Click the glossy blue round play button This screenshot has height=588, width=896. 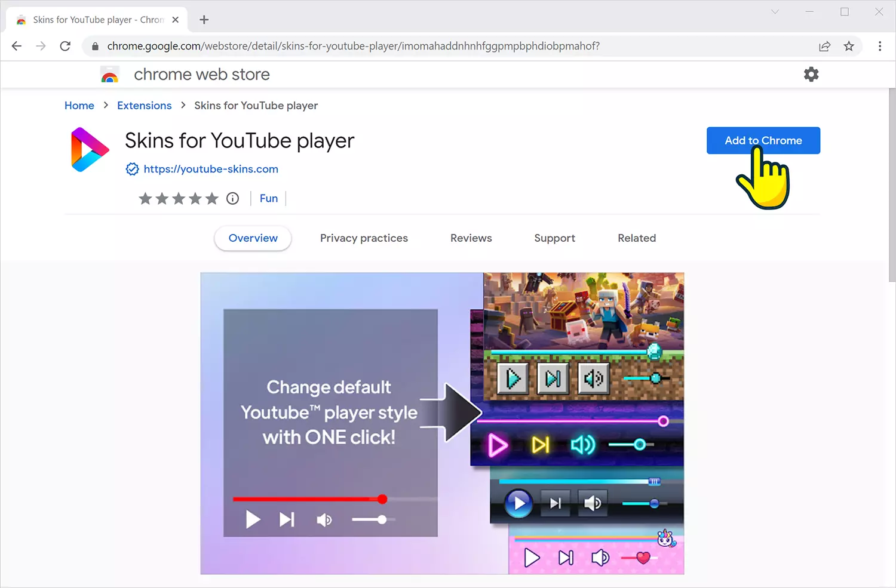[518, 503]
